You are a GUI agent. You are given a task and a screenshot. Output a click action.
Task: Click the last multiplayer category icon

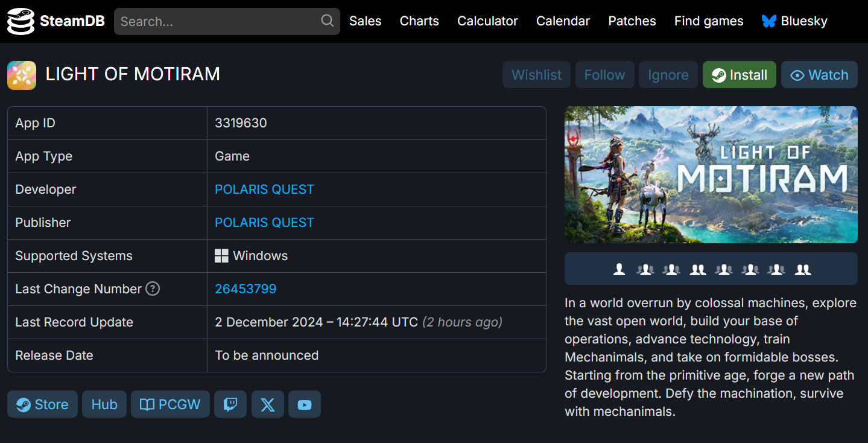803,269
